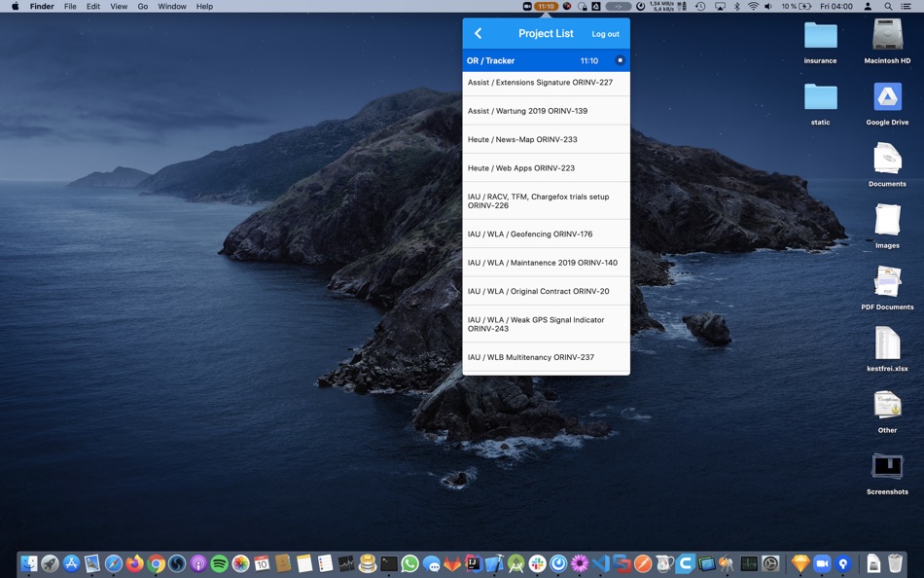Screen dimensions: 924x578
Task: Open battery status showing 10 %
Action: (x=797, y=7)
